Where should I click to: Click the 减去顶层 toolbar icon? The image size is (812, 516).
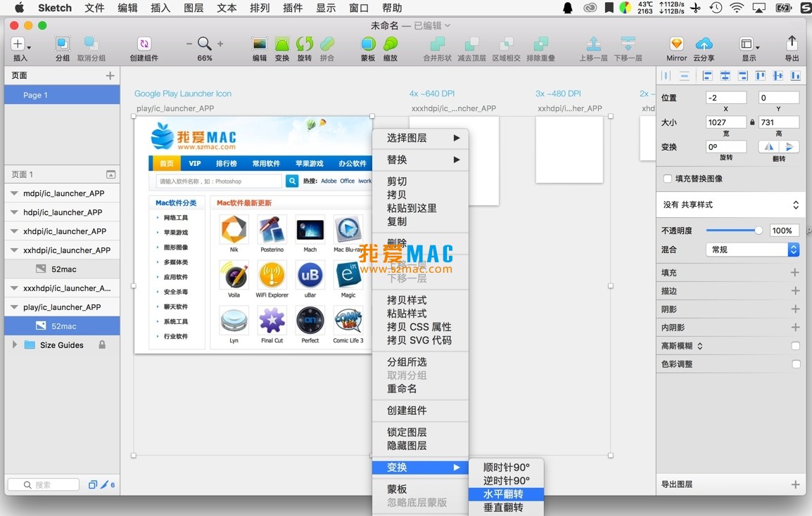click(471, 44)
